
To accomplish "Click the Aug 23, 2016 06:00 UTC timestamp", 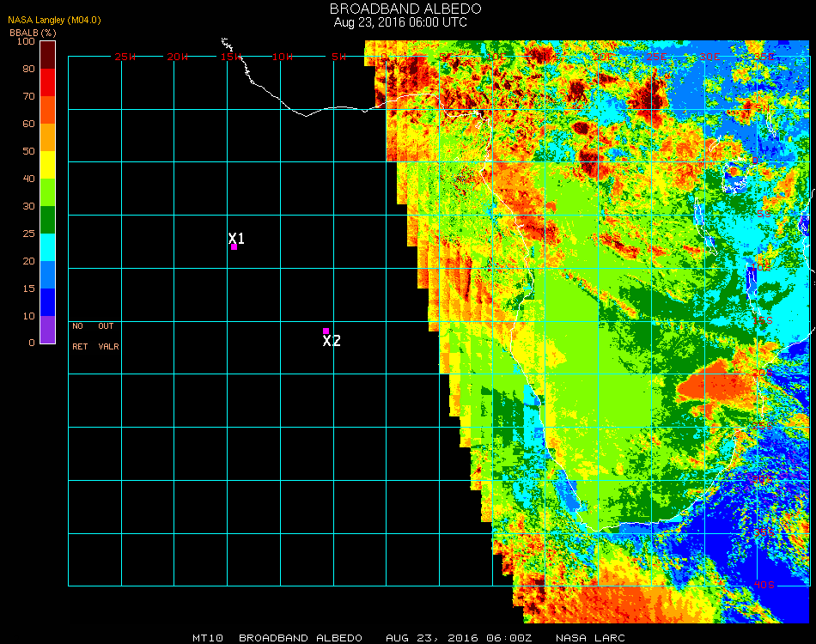I will click(x=400, y=22).
